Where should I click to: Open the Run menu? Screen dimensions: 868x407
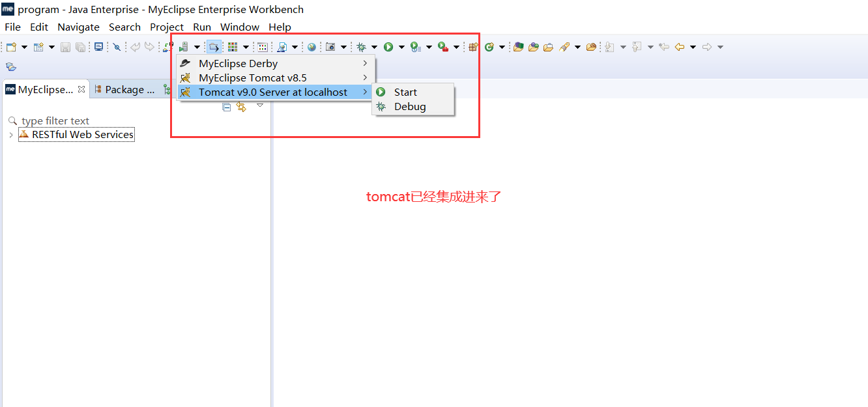(x=201, y=27)
